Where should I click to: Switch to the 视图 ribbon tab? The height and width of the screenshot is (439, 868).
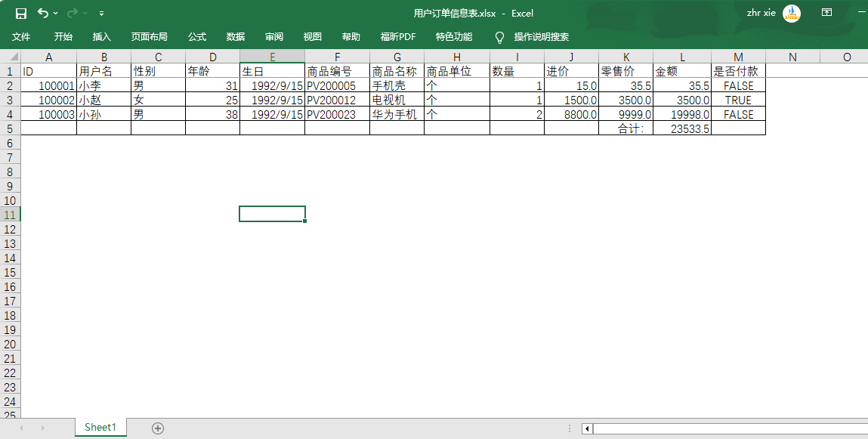pyautogui.click(x=312, y=36)
